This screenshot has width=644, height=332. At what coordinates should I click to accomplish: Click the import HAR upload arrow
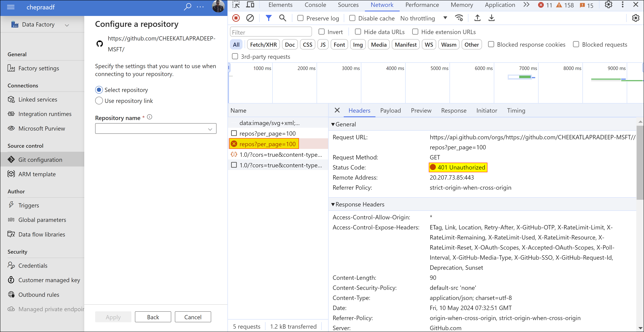point(477,18)
